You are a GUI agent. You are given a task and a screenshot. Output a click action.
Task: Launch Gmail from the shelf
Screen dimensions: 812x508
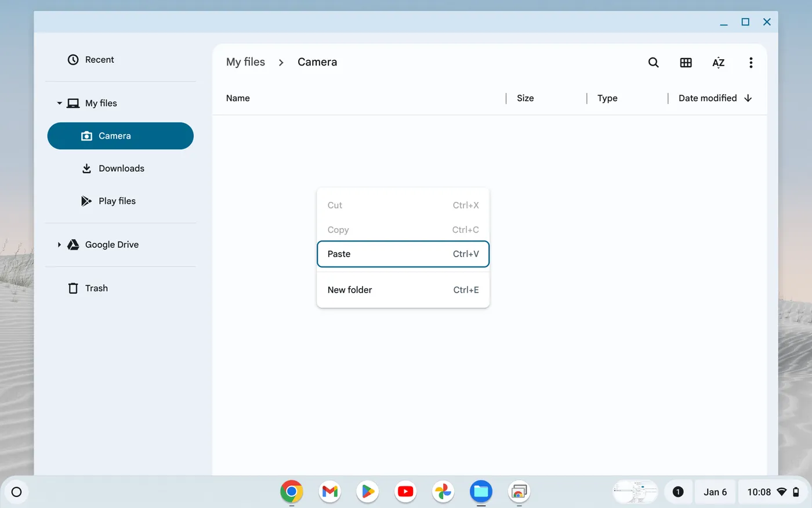(329, 492)
